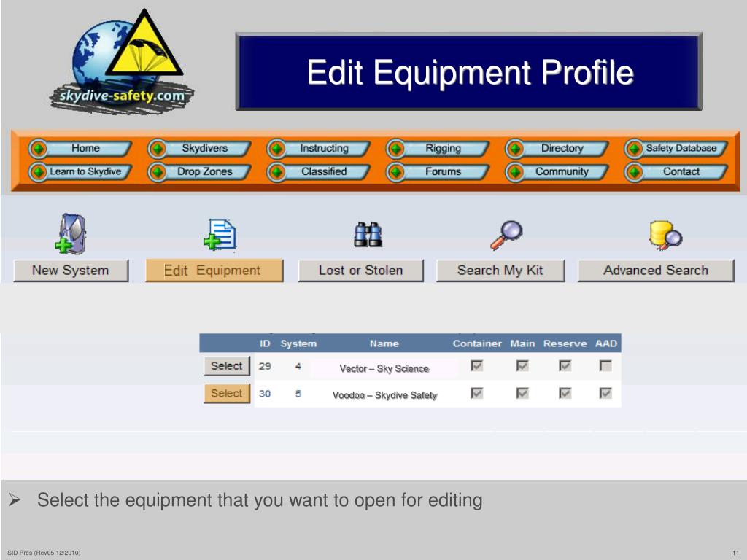This screenshot has width=747, height=560.
Task: Open the Contact page
Action: pyautogui.click(x=681, y=171)
